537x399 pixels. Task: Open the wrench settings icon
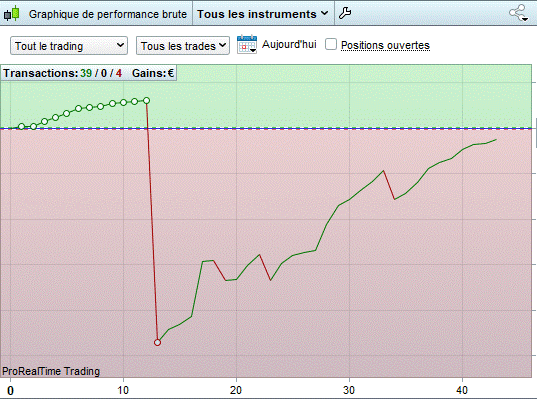(x=345, y=13)
